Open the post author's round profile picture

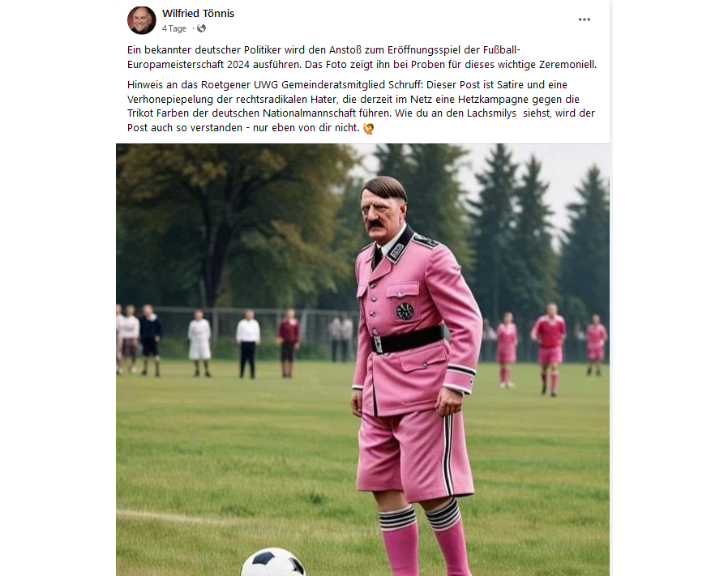point(142,20)
